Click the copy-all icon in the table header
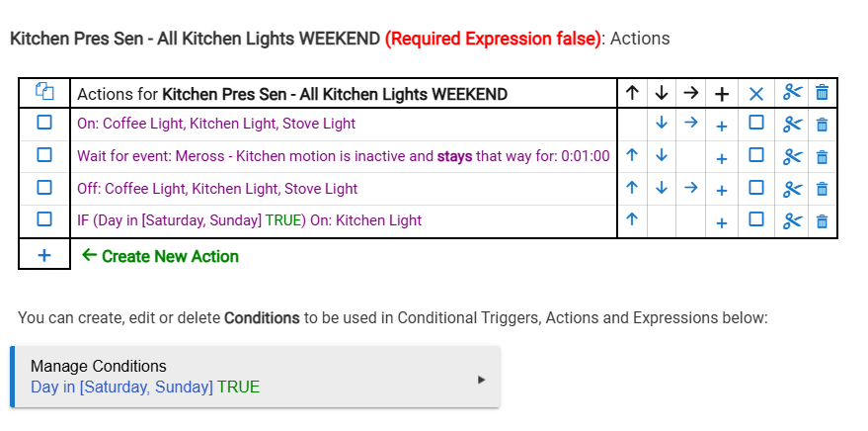The image size is (868, 431). pos(43,93)
